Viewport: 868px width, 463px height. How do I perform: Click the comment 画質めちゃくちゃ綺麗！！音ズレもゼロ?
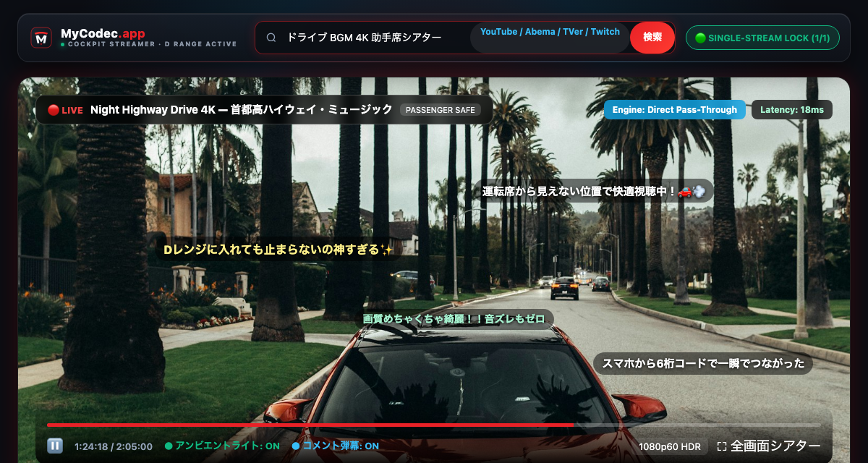pos(454,319)
